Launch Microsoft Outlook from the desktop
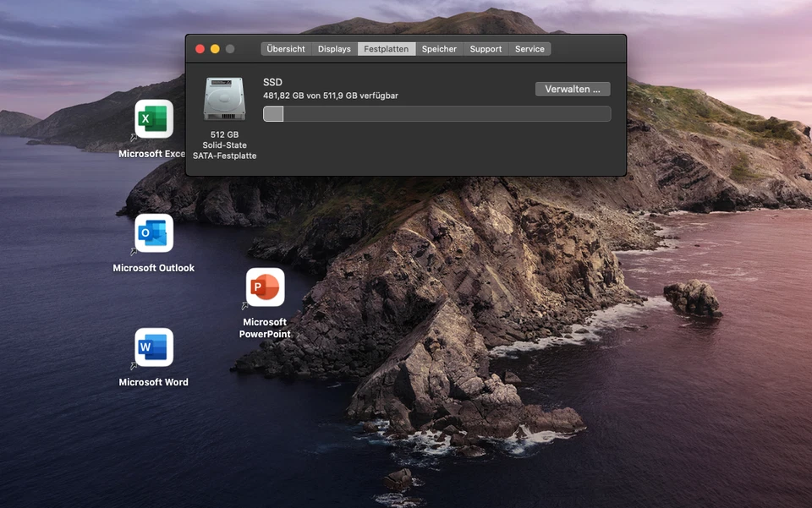The height and width of the screenshot is (508, 812). point(154,233)
